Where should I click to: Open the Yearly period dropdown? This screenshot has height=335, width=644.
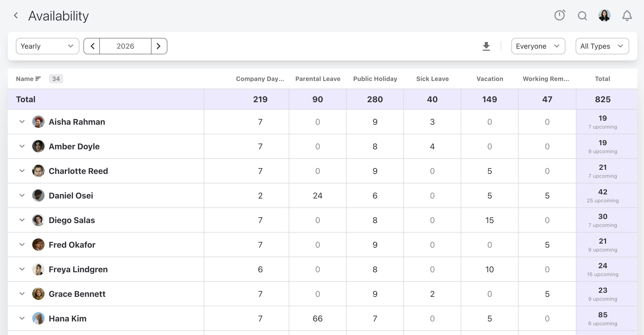48,46
